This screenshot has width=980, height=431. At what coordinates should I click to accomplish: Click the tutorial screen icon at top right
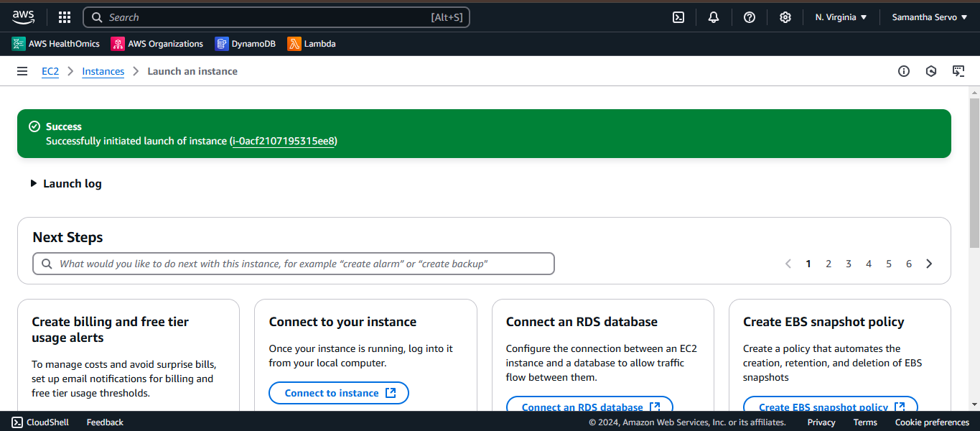click(x=958, y=71)
